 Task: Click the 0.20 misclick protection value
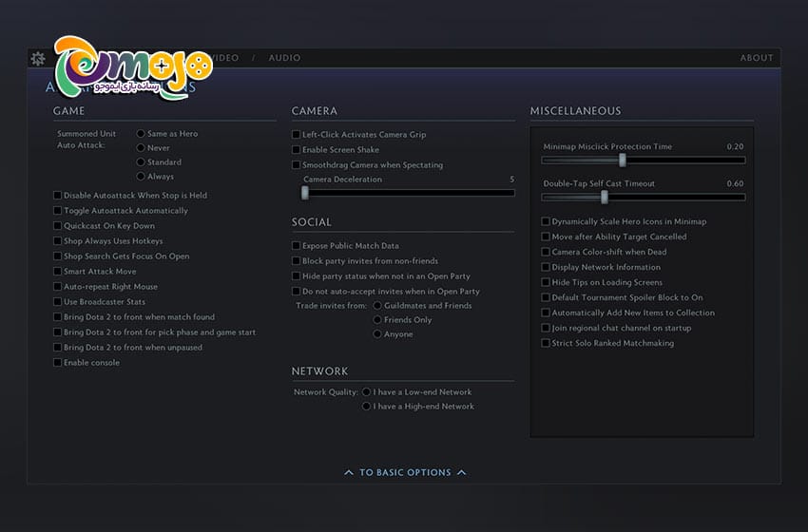click(x=735, y=147)
